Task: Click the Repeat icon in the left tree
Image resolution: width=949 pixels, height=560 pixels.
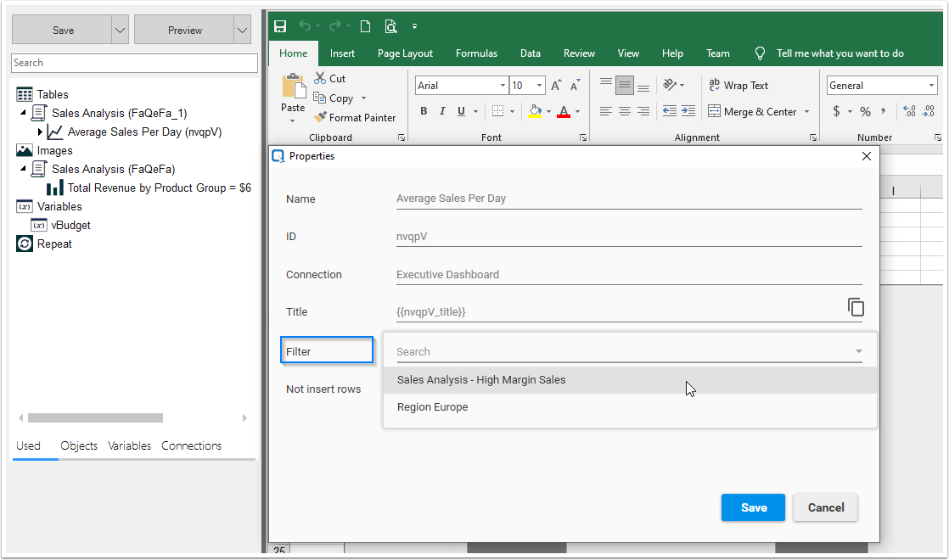Action: click(x=24, y=244)
